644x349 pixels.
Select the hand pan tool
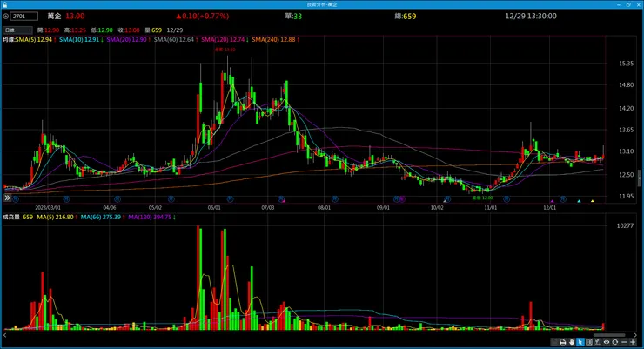571,342
